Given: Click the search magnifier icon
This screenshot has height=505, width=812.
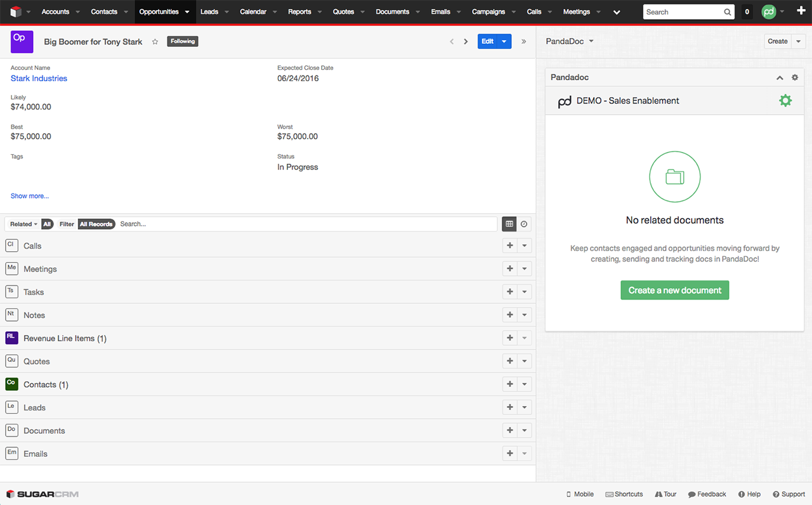Looking at the screenshot, I should coord(728,12).
